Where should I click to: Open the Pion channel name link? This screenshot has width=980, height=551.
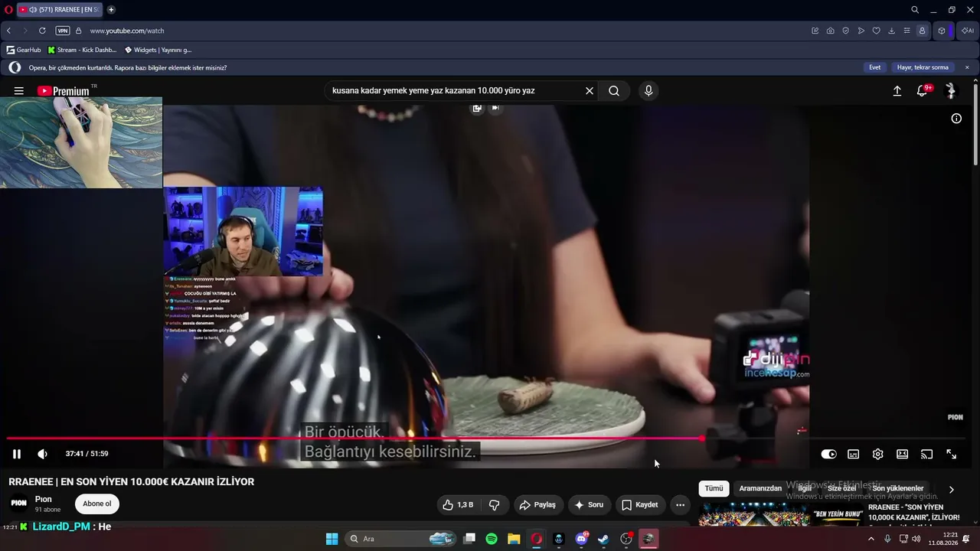[x=44, y=499]
